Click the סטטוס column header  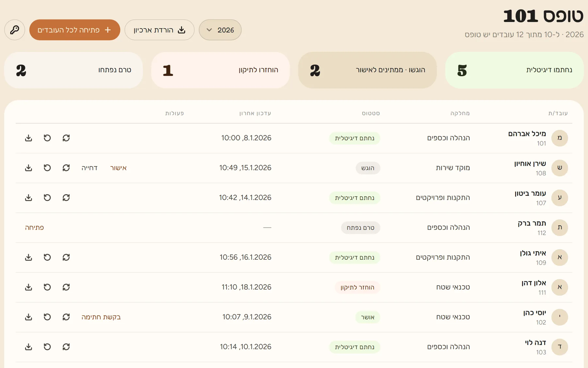[371, 113]
